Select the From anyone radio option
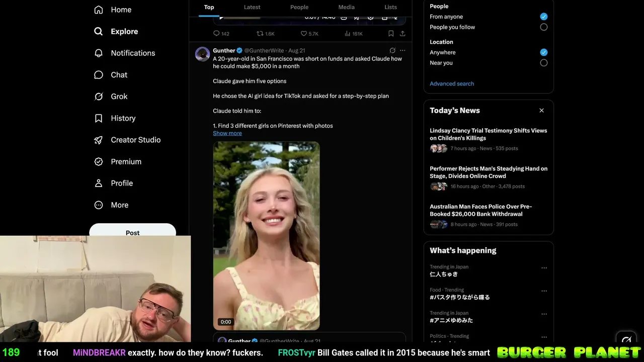 click(544, 17)
